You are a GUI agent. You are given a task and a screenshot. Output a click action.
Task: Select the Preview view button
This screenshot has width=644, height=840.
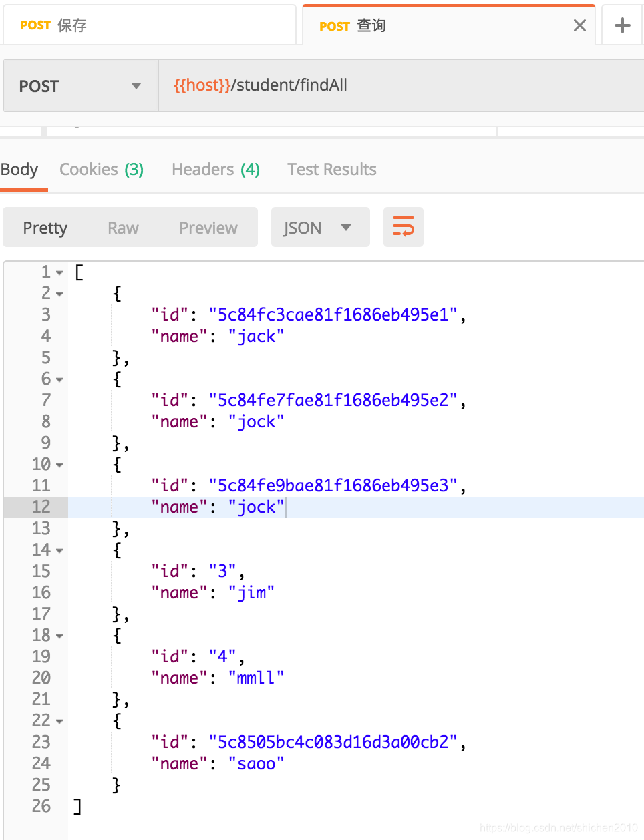click(x=208, y=228)
